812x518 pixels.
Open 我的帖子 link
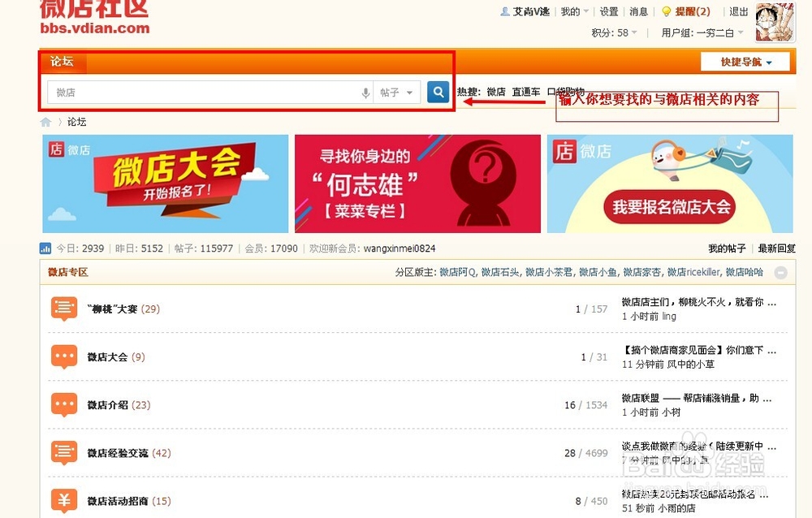(x=727, y=248)
